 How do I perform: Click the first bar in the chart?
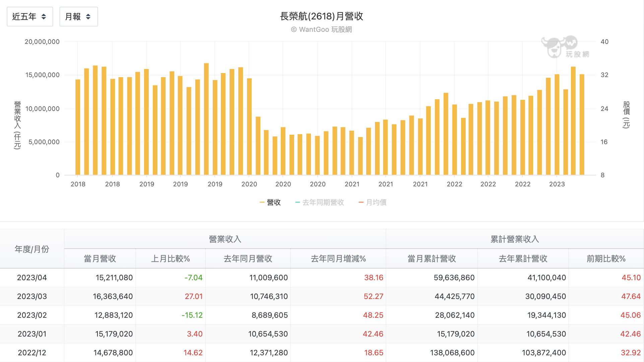[x=78, y=127]
